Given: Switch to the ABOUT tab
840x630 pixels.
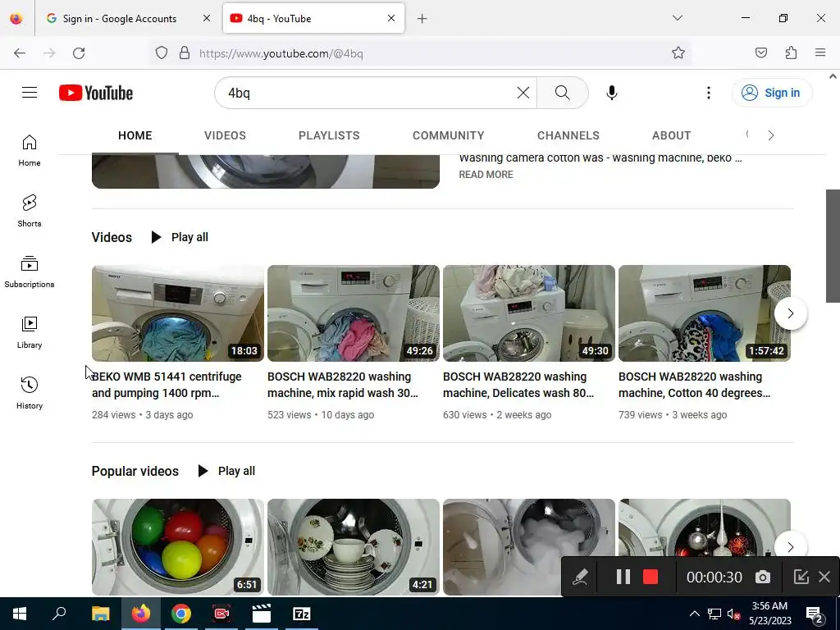Looking at the screenshot, I should [671, 135].
